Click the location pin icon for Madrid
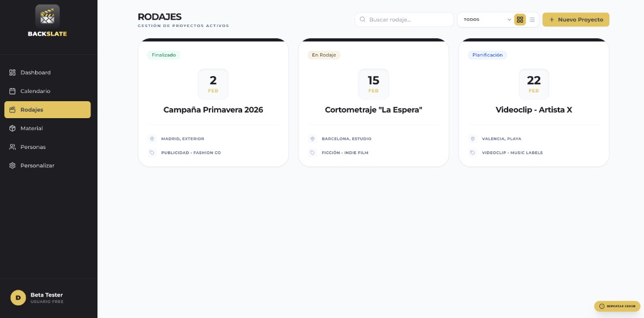The height and width of the screenshot is (318, 644). [x=152, y=139]
